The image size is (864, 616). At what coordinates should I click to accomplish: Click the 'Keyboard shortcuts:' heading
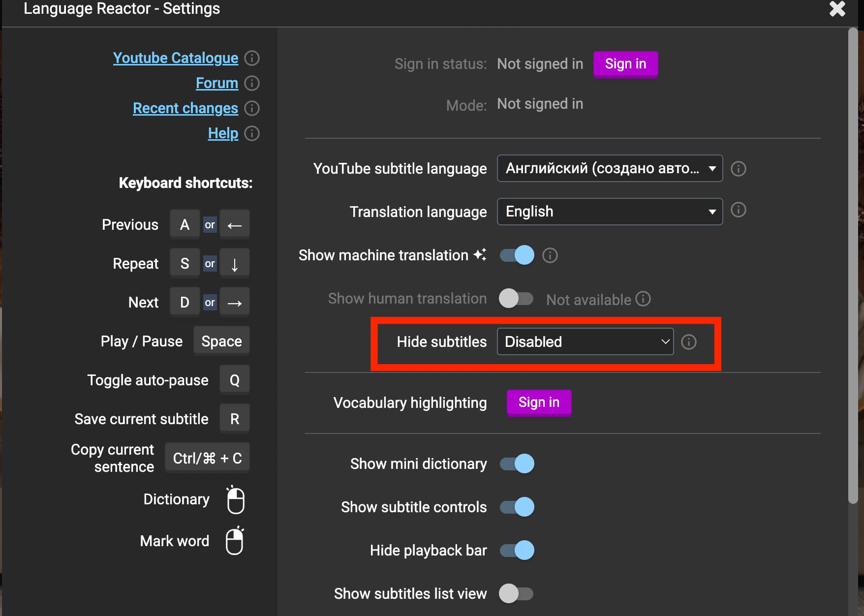click(x=185, y=183)
